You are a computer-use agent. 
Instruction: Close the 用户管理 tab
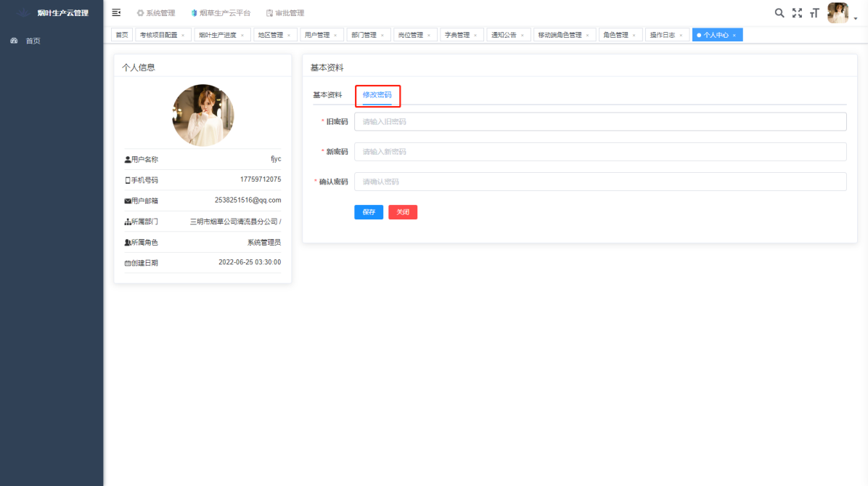pos(335,35)
